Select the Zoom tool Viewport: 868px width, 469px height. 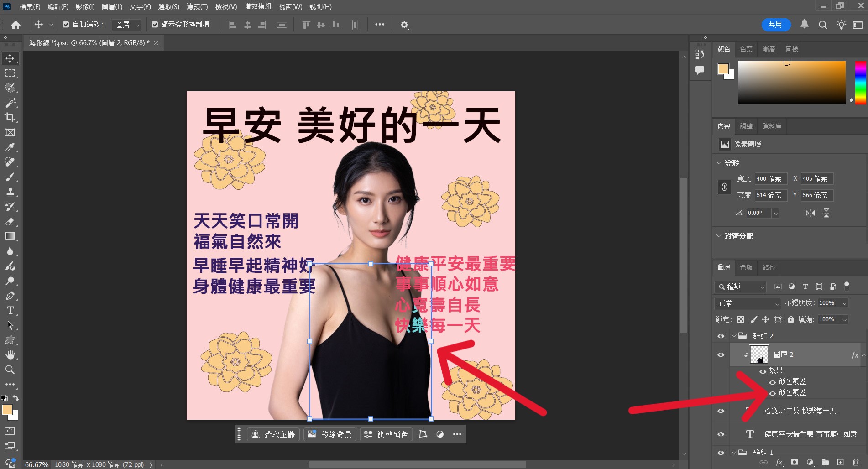[10, 370]
